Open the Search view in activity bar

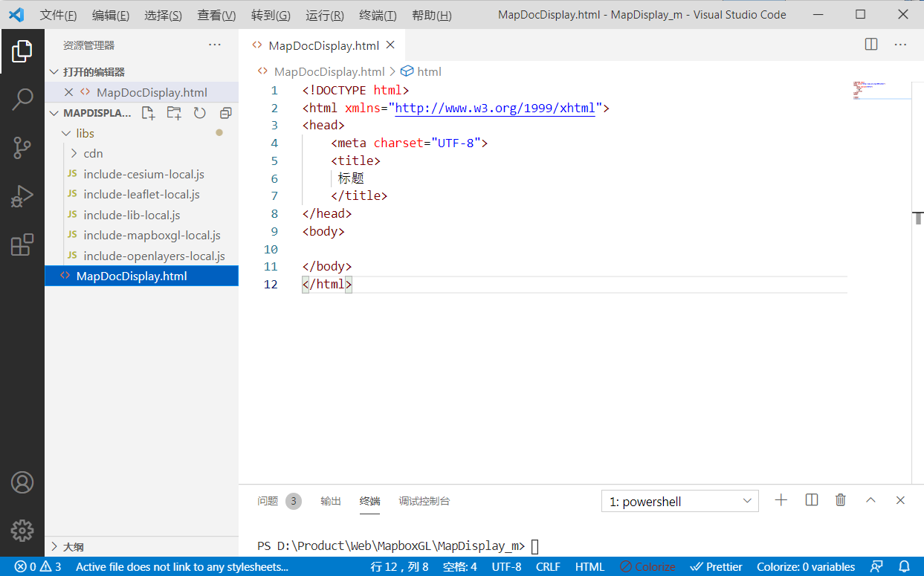click(22, 100)
